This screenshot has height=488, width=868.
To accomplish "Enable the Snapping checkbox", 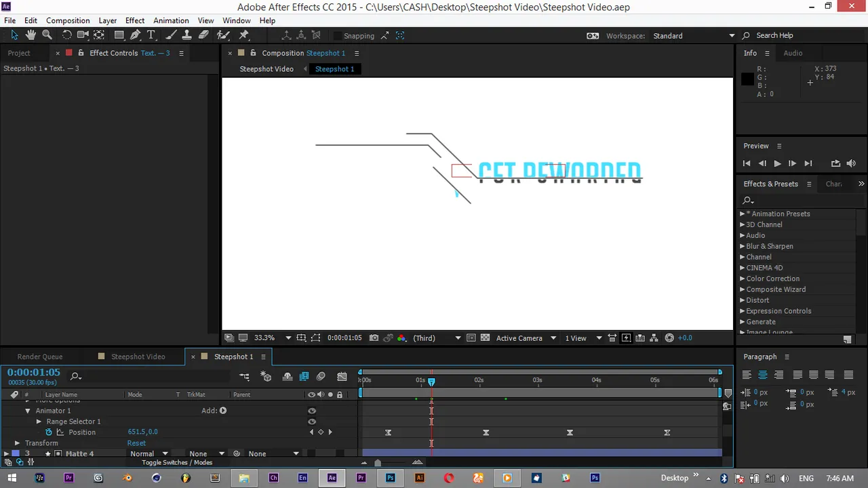I will 337,36.
